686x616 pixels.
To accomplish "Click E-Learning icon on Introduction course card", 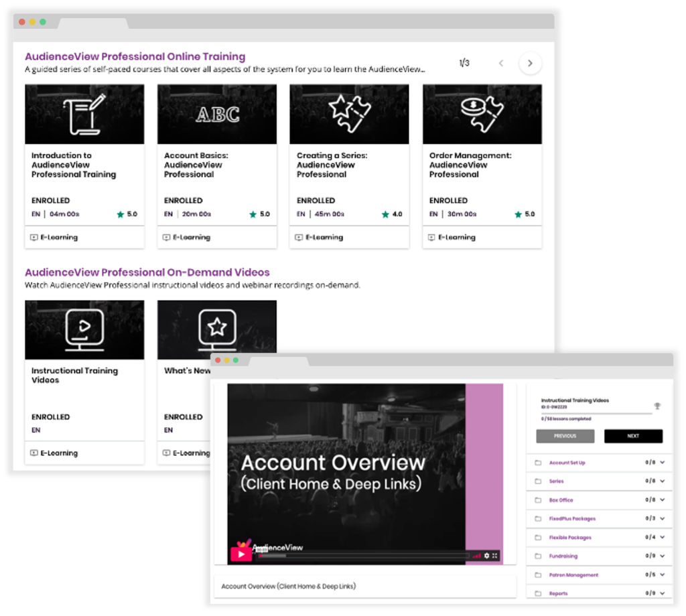I will (x=33, y=238).
